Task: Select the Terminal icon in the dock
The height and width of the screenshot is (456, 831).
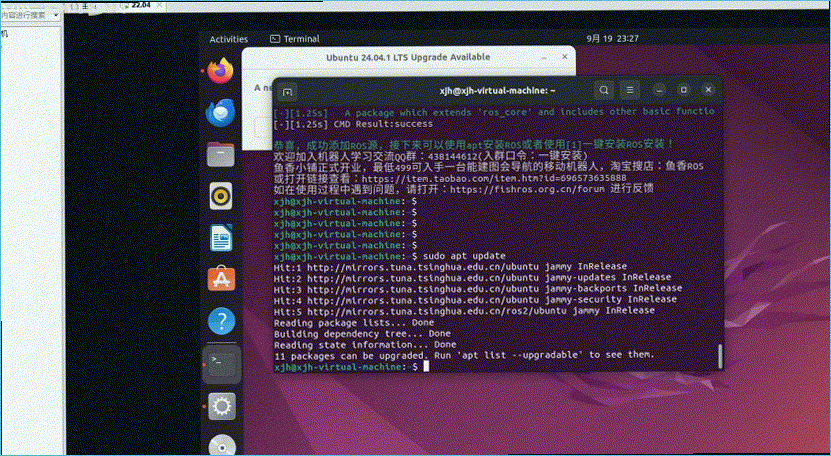Action: pyautogui.click(x=222, y=365)
